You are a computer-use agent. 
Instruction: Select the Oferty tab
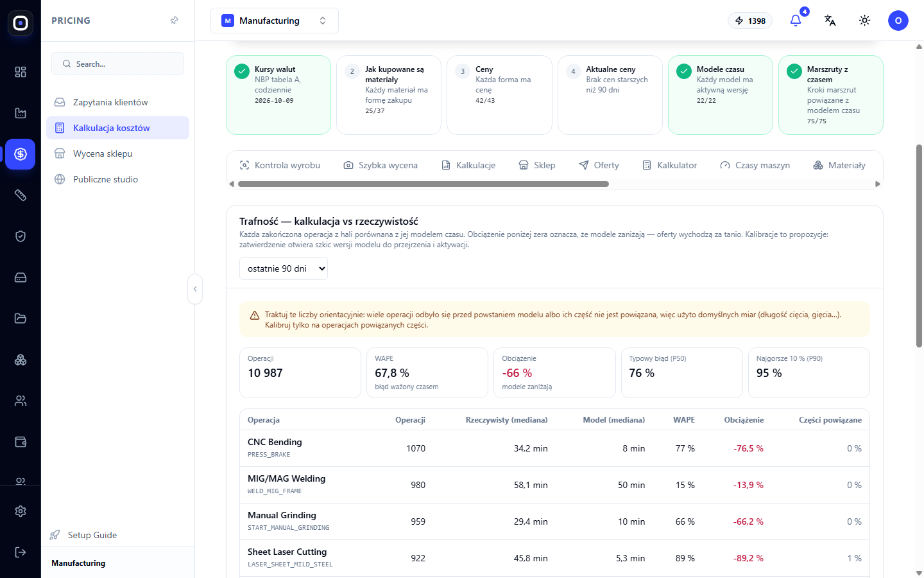point(599,165)
